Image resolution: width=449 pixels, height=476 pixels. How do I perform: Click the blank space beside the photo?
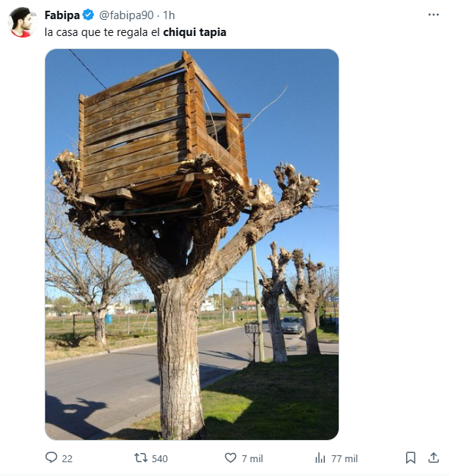[393, 245]
